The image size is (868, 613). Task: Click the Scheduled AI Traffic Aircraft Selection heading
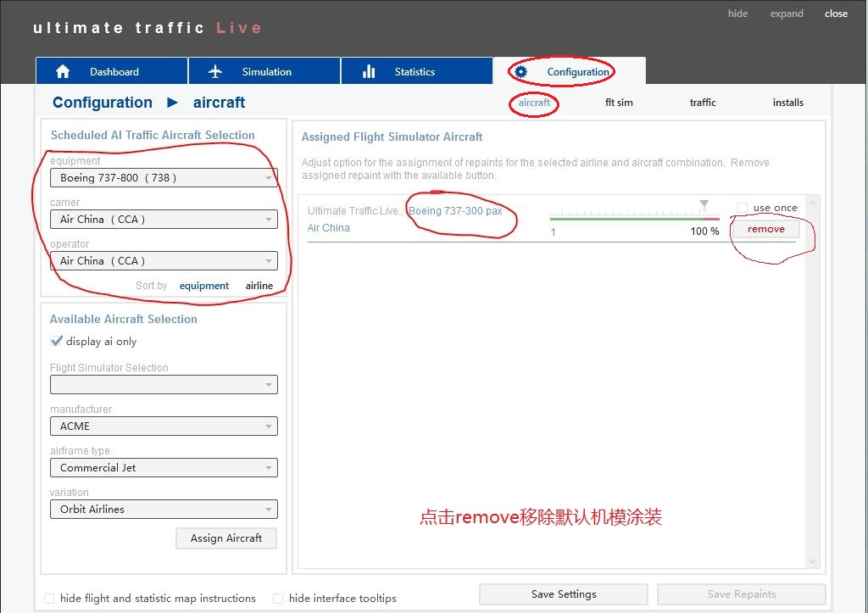point(153,135)
